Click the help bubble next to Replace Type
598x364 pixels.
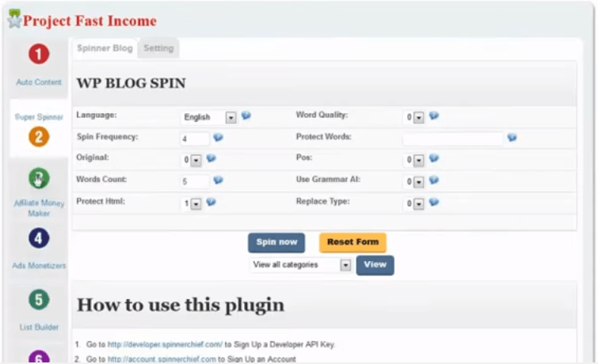click(x=434, y=202)
